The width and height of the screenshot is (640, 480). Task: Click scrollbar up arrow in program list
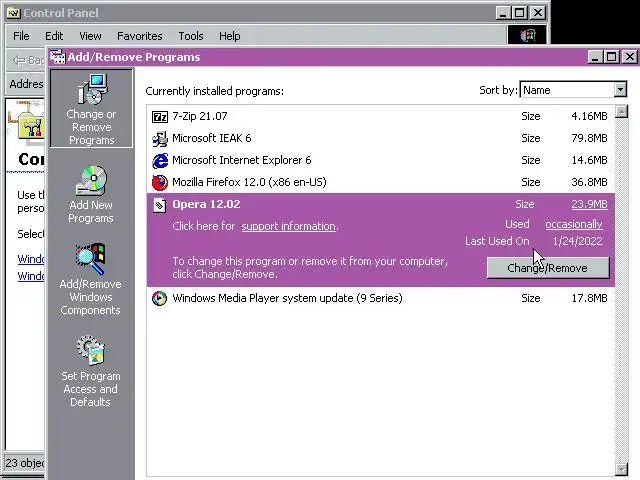[621, 111]
